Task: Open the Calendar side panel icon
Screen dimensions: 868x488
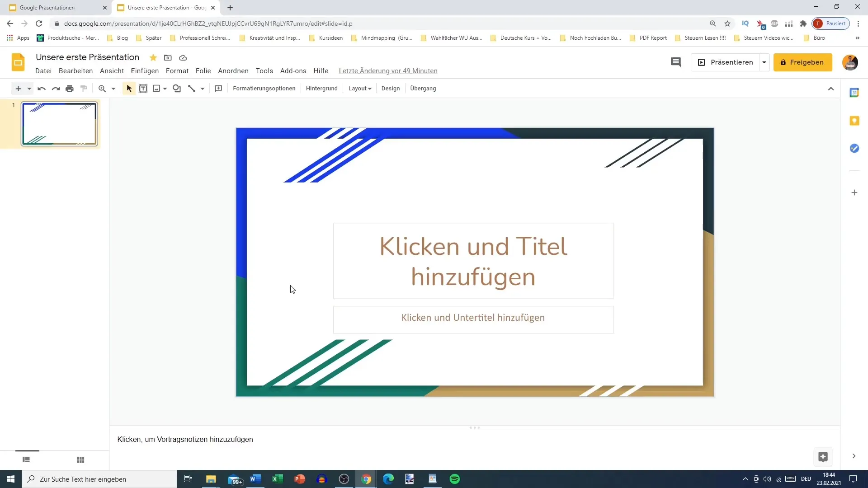Action: [x=854, y=93]
